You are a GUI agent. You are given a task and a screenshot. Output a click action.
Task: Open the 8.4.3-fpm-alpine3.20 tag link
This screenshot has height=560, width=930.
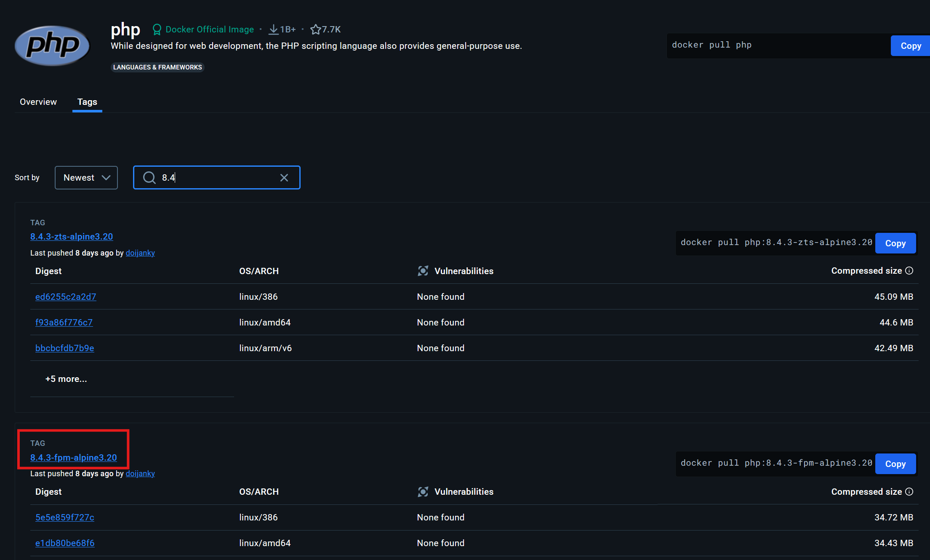click(74, 457)
